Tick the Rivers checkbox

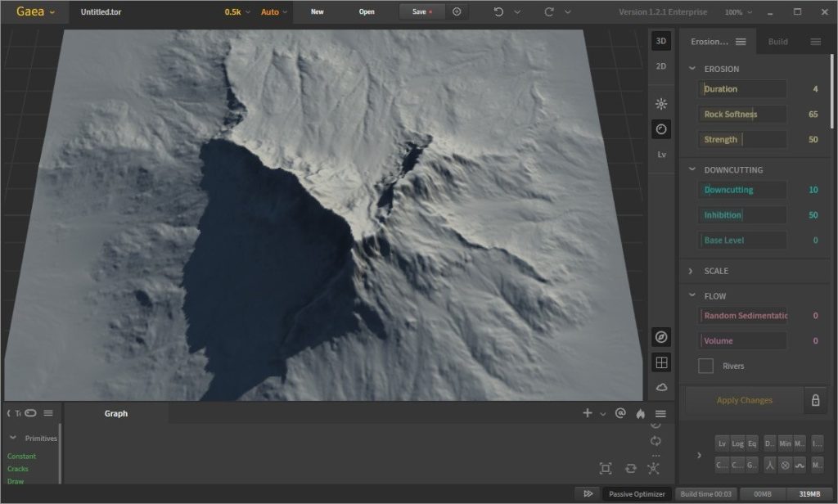pos(705,367)
